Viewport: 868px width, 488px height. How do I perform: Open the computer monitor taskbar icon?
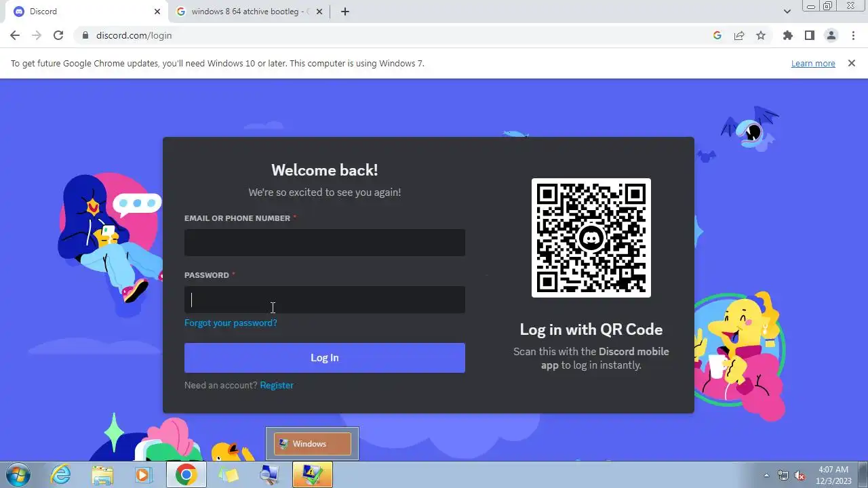pos(270,474)
